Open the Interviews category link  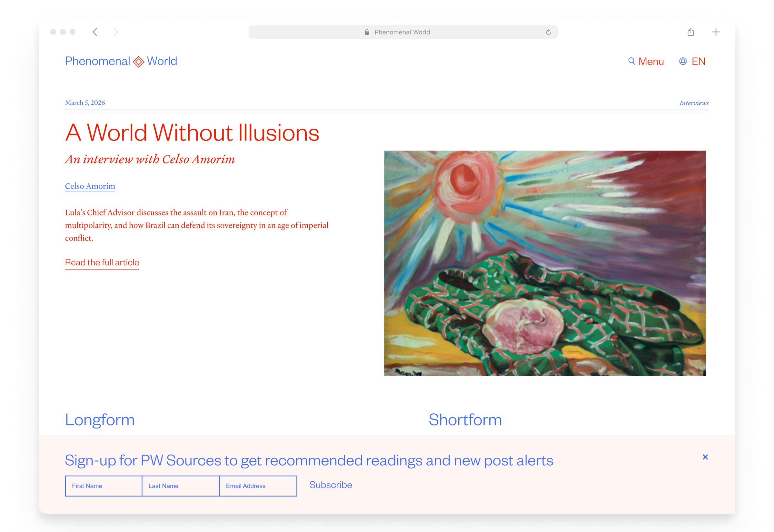click(x=694, y=103)
